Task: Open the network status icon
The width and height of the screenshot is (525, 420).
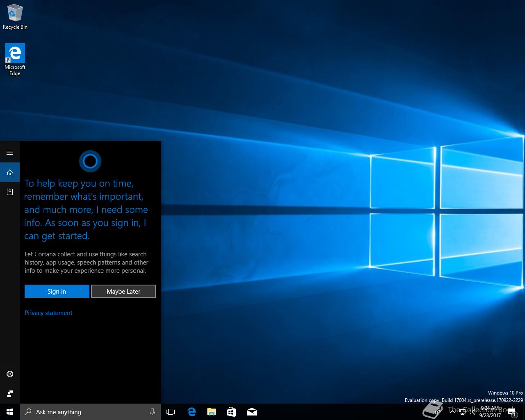Action: (462, 412)
